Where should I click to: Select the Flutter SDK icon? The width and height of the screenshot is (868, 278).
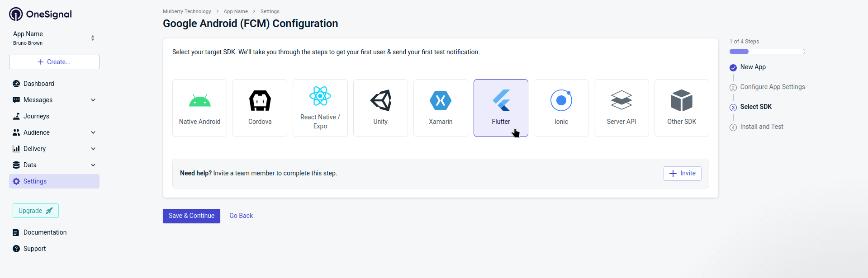tap(501, 100)
